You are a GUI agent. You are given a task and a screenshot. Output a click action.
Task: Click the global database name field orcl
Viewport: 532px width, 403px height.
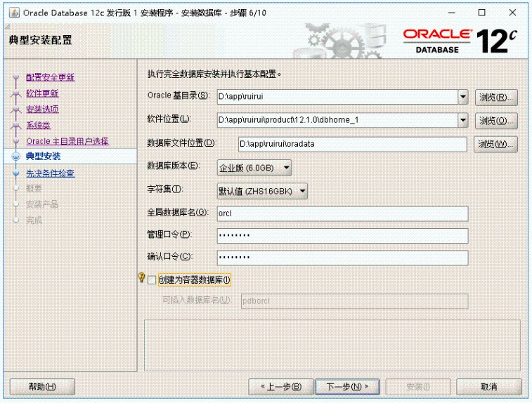click(343, 214)
